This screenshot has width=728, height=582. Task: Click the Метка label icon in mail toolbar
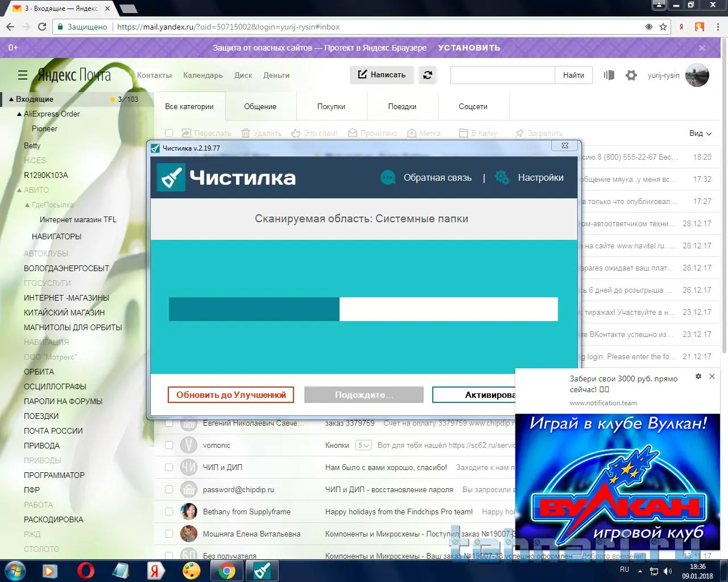[x=412, y=133]
